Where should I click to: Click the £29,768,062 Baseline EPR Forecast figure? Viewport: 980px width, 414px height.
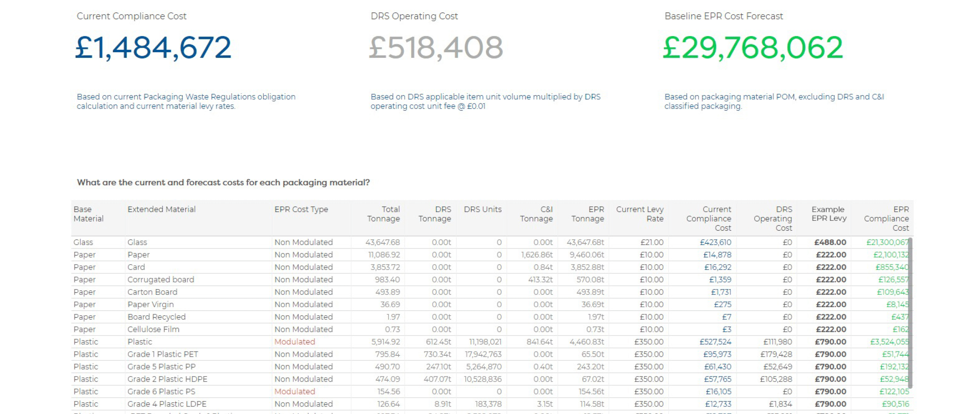[753, 48]
